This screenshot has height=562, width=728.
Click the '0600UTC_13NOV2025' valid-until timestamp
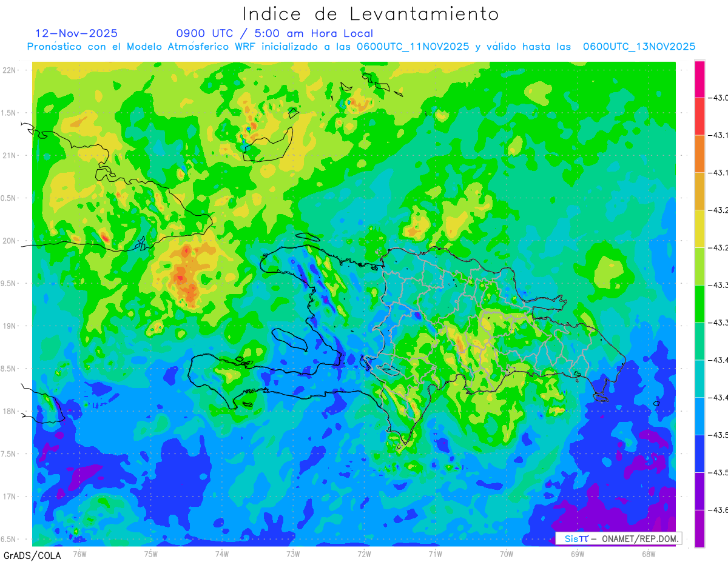639,47
